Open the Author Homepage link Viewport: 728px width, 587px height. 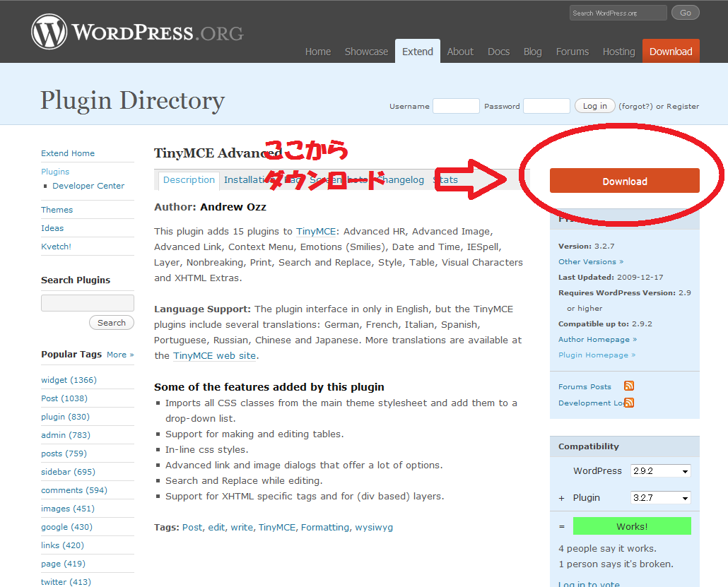(x=597, y=340)
